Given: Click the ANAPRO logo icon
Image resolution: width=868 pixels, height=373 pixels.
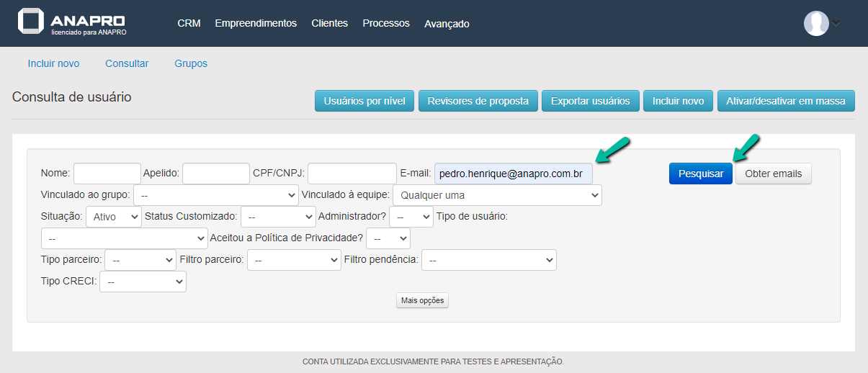Looking at the screenshot, I should pyautogui.click(x=31, y=22).
